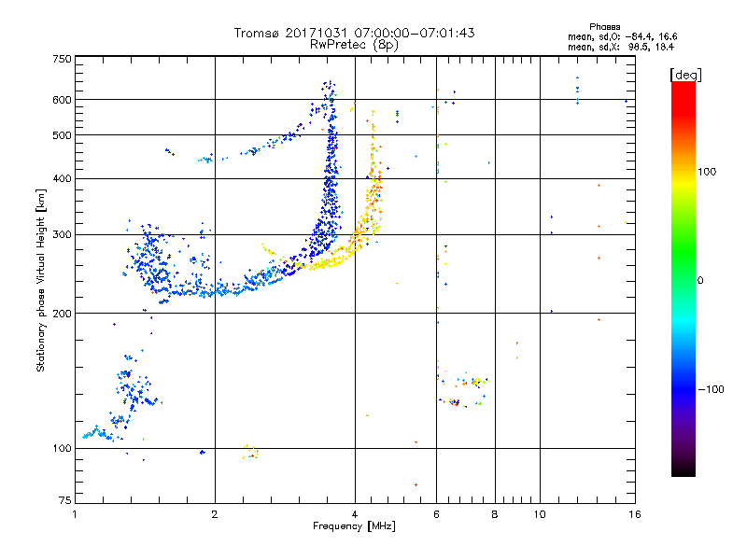This screenshot has height=560, width=747.
Task: Click the 'Phases' statistics heading
Action: [x=604, y=27]
